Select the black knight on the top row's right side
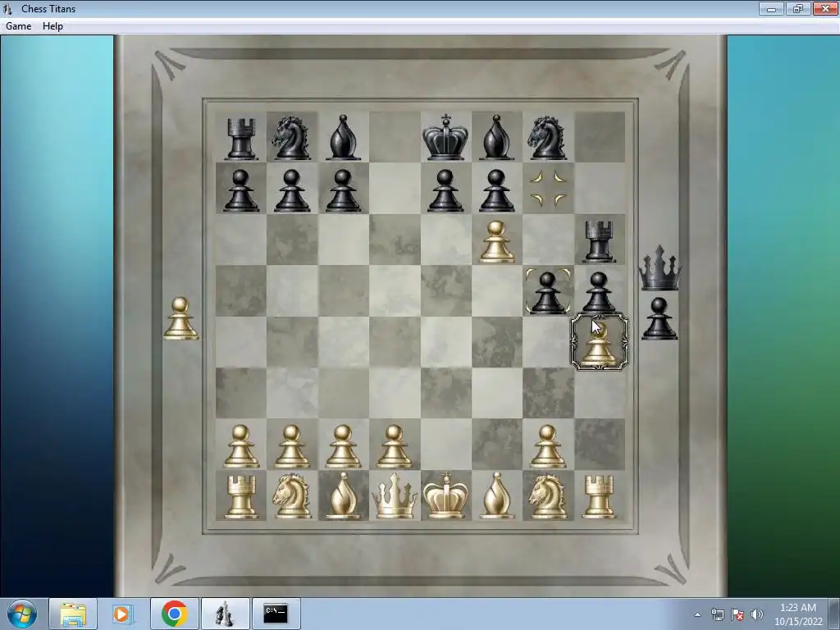Image resolution: width=840 pixels, height=630 pixels. point(547,138)
